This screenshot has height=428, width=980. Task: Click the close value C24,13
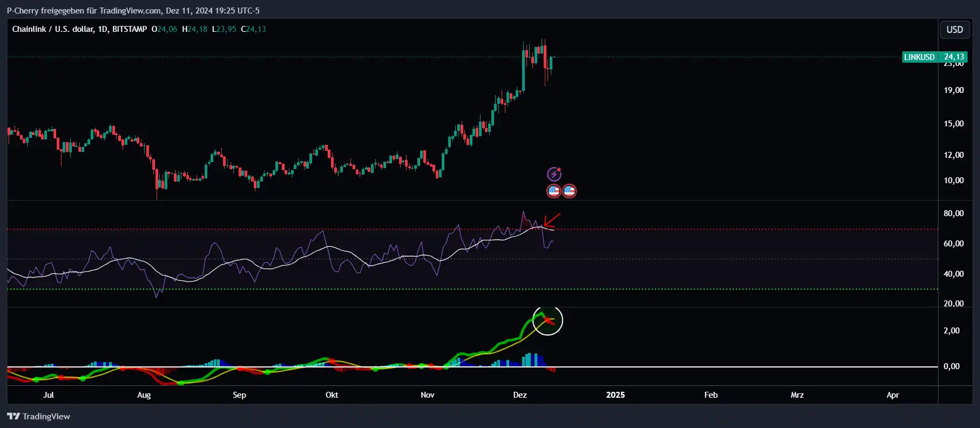pyautogui.click(x=253, y=29)
